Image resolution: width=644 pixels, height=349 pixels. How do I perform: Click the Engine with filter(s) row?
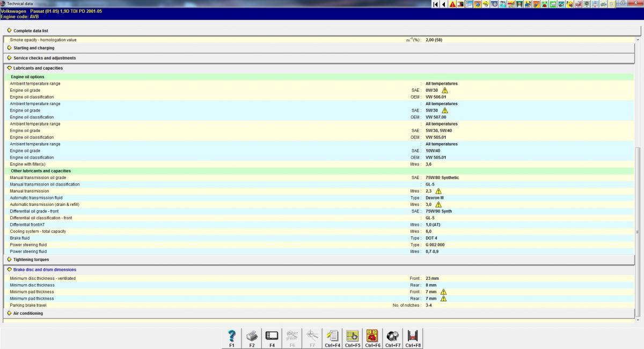click(x=319, y=164)
